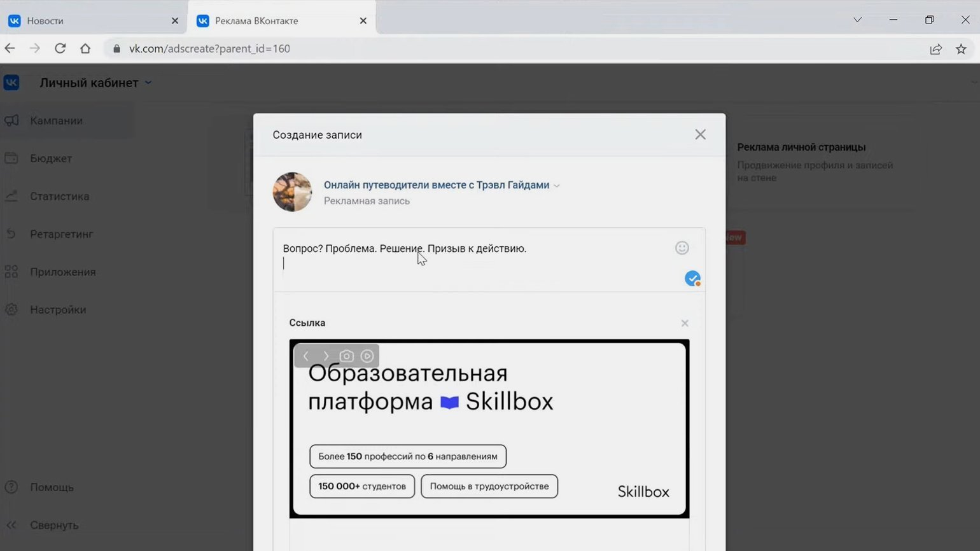Collapse sidebar with Свернуть

(x=54, y=526)
